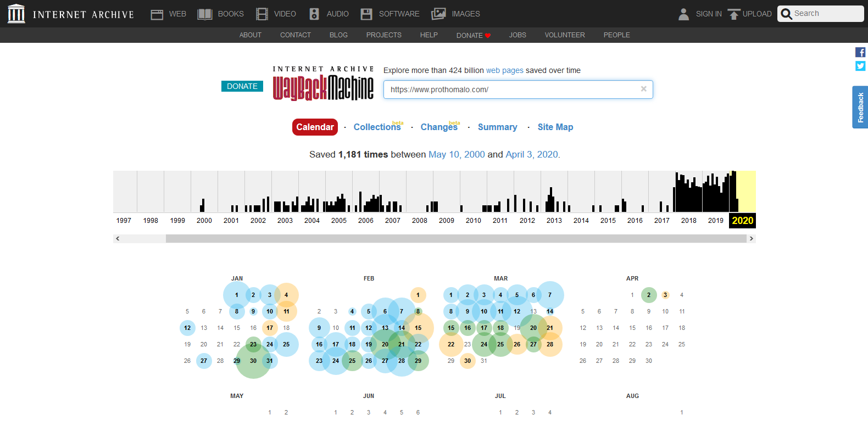Select year 2006 on the timeline
The image size is (868, 426).
pos(365,221)
